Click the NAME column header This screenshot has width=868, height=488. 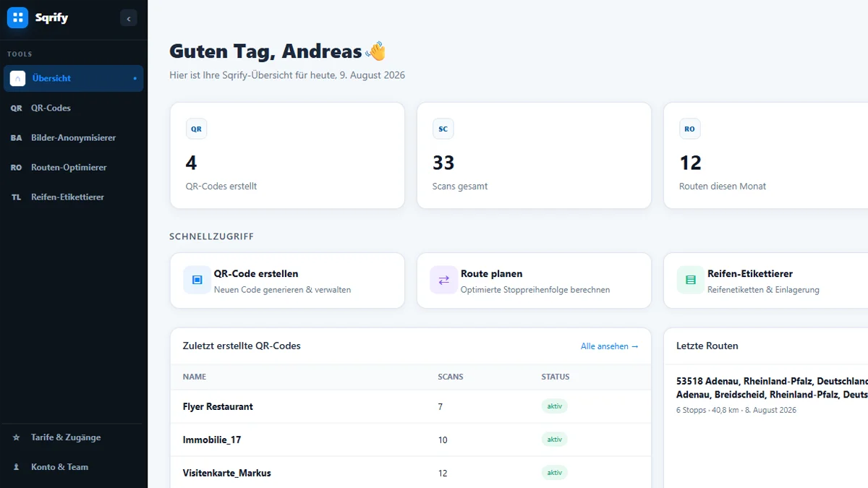(195, 377)
